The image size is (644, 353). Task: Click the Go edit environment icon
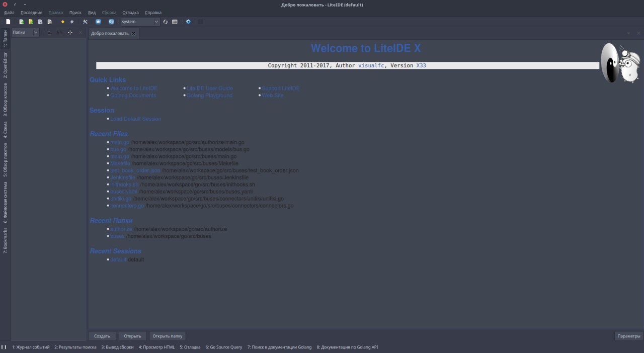point(111,22)
